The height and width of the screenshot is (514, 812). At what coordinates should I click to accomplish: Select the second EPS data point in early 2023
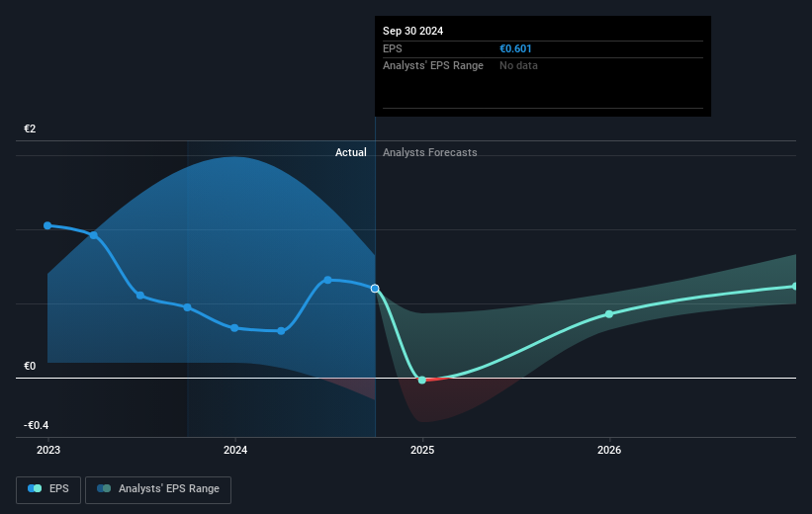pyautogui.click(x=94, y=235)
